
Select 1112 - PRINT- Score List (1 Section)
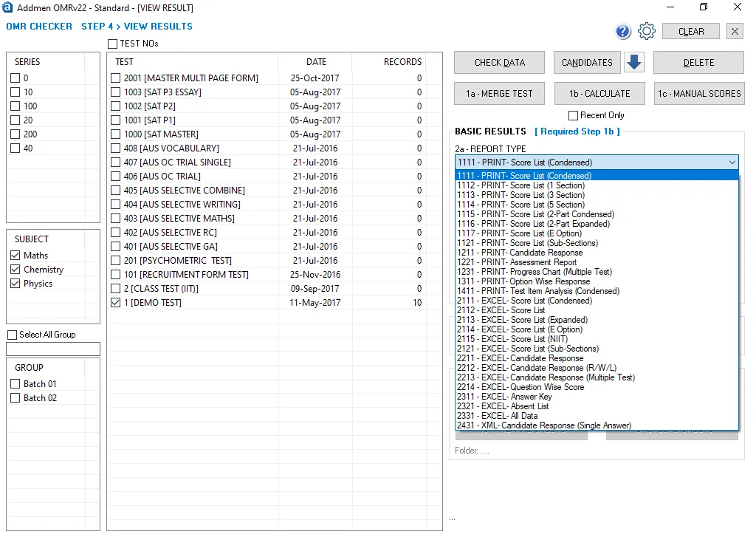[597, 185]
